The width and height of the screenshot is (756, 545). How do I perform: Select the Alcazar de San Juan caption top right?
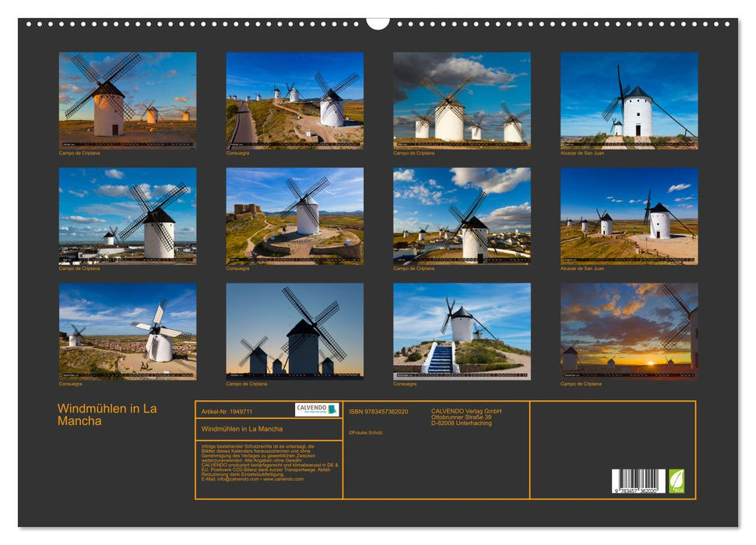(x=582, y=153)
